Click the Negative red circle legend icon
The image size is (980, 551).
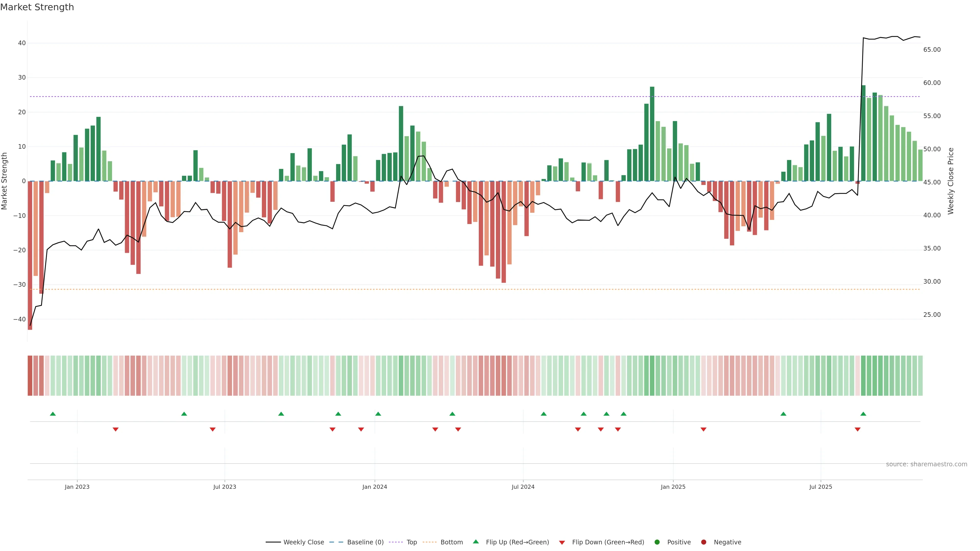click(703, 542)
